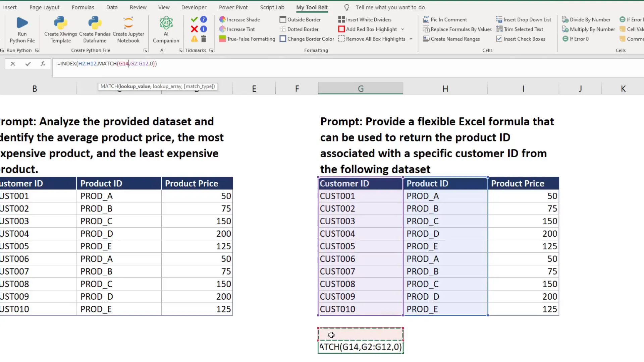Image resolution: width=644 pixels, height=362 pixels.
Task: Enable True-False Formatting
Action: coord(247,39)
